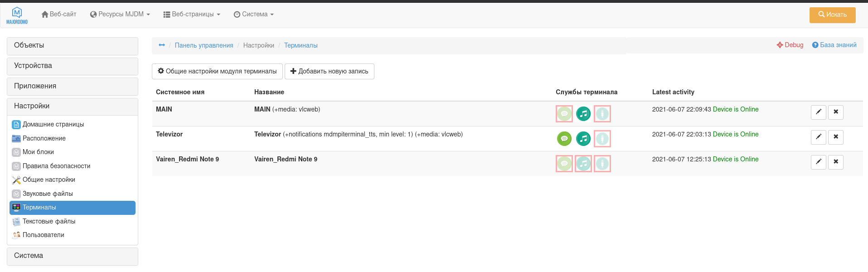The image size is (868, 272).
Task: Expand the Устройства sidebar panel
Action: tap(73, 66)
